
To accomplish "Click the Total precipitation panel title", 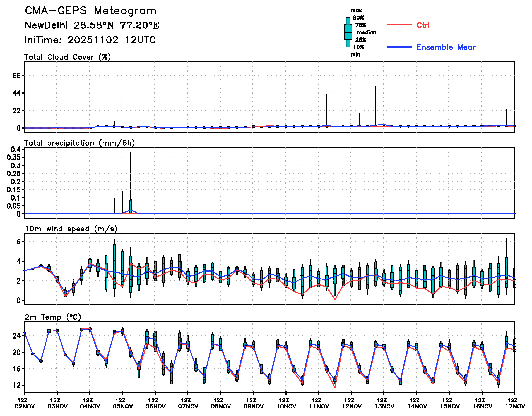I will 79,143.
